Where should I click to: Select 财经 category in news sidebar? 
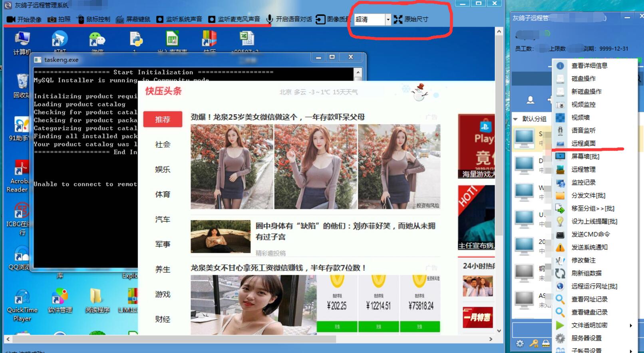click(163, 319)
